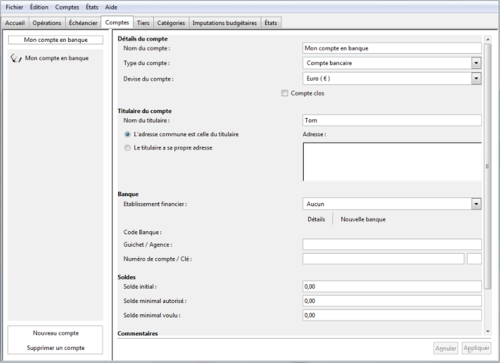The image size is (500, 363).
Task: Open the Aide menu
Action: click(x=111, y=7)
